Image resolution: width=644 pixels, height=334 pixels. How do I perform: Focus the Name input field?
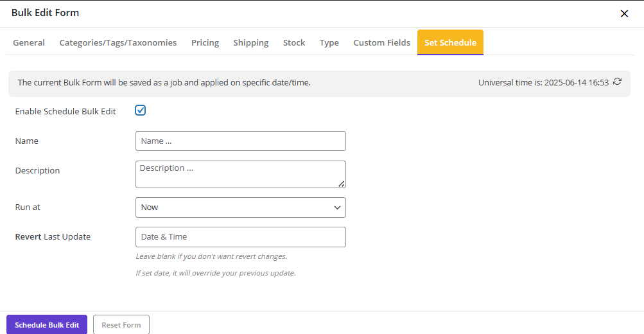[x=241, y=141]
